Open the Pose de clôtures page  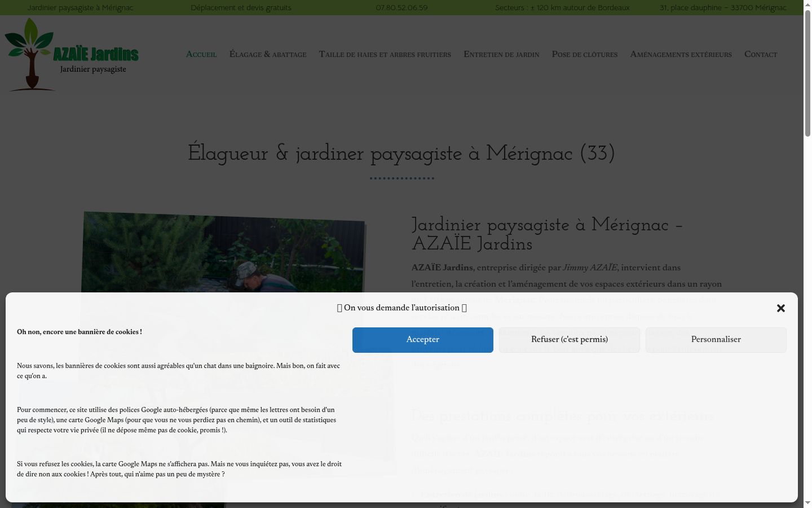pos(585,54)
